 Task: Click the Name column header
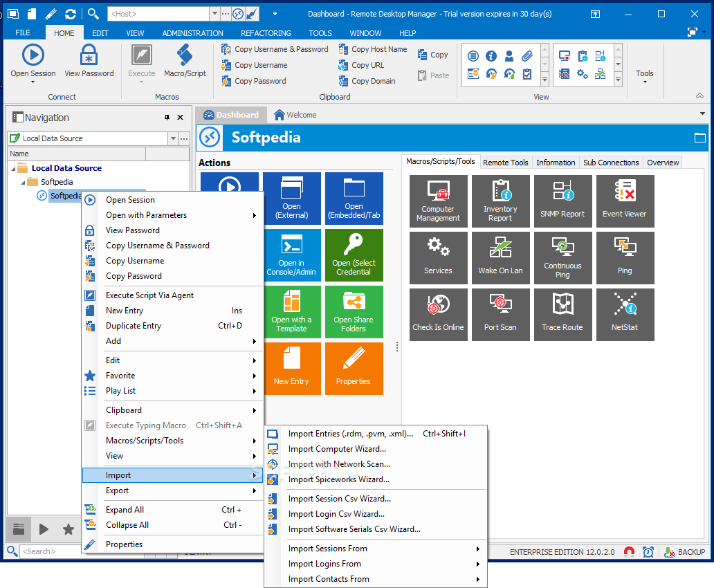(x=77, y=154)
